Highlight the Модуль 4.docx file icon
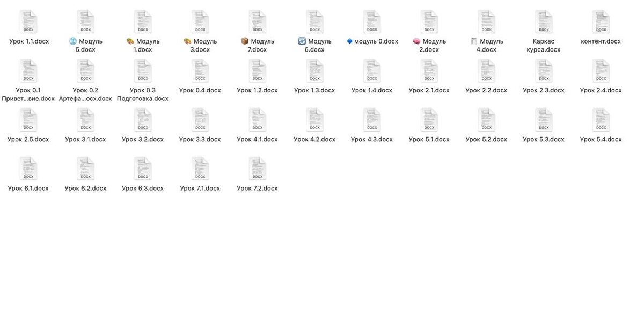This screenshot has height=318, width=644. click(487, 21)
